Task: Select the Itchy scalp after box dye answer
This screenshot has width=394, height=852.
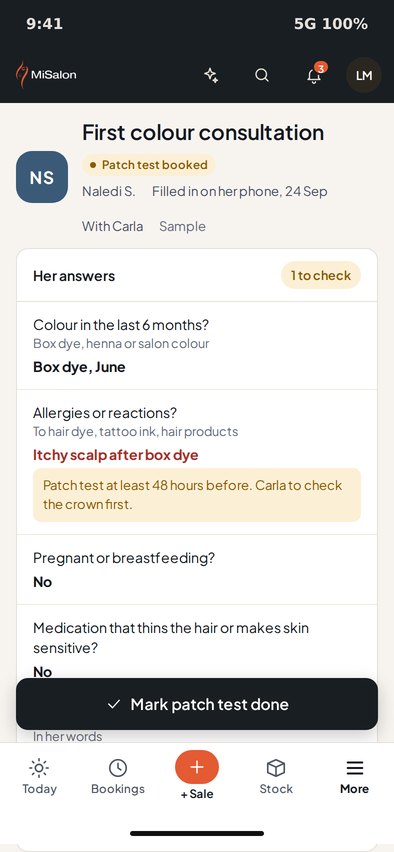Action: tap(116, 455)
